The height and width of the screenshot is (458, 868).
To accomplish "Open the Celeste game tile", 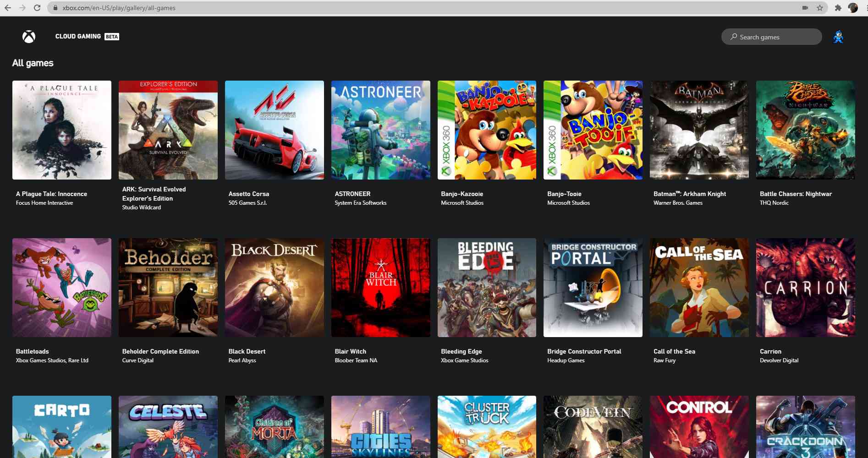I will [x=168, y=427].
